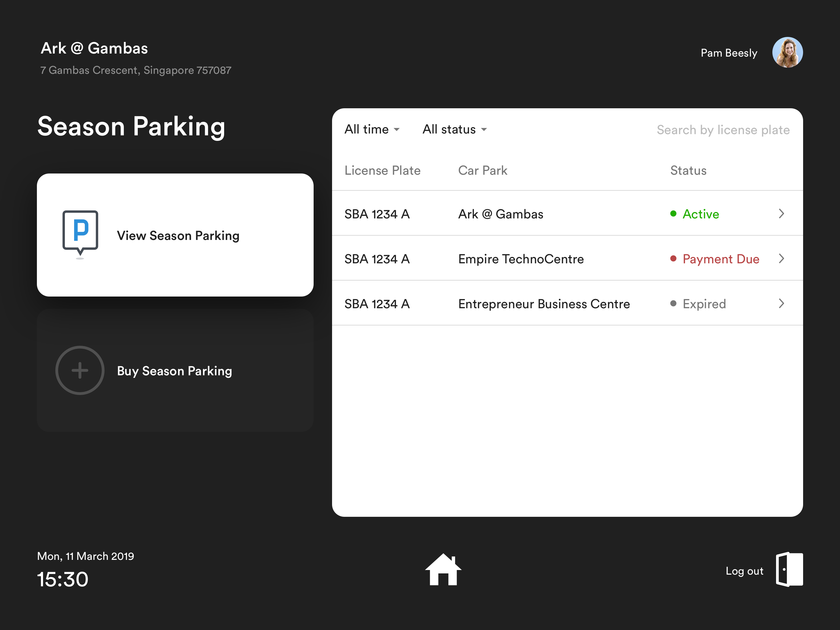Click the green Active status dot
840x630 pixels.
673,214
